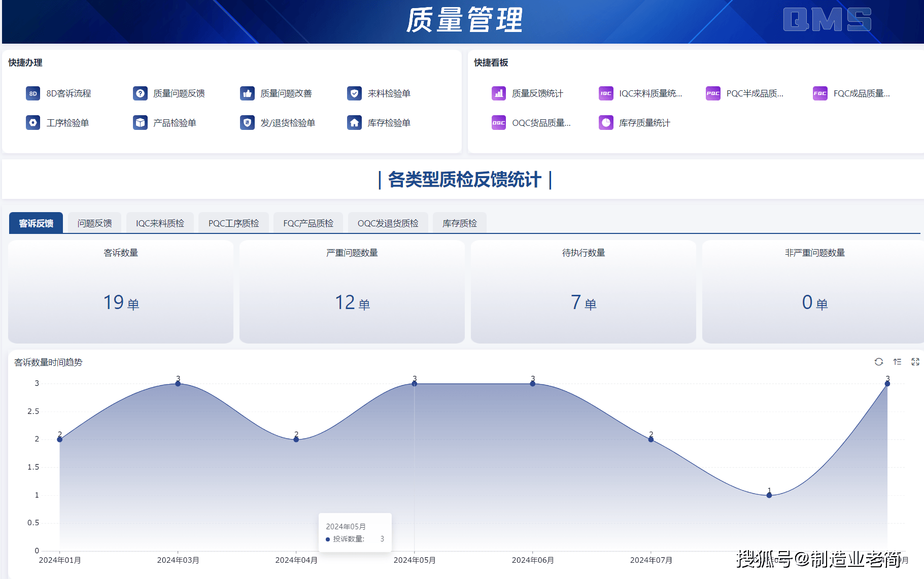
Task: Click the refresh icon on the trend chart
Action: pyautogui.click(x=878, y=362)
